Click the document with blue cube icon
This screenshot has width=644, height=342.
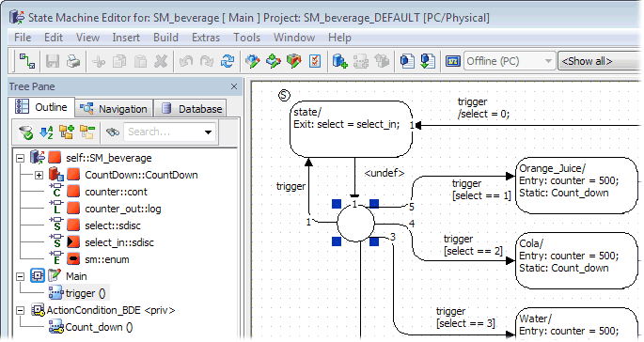pyautogui.click(x=407, y=62)
